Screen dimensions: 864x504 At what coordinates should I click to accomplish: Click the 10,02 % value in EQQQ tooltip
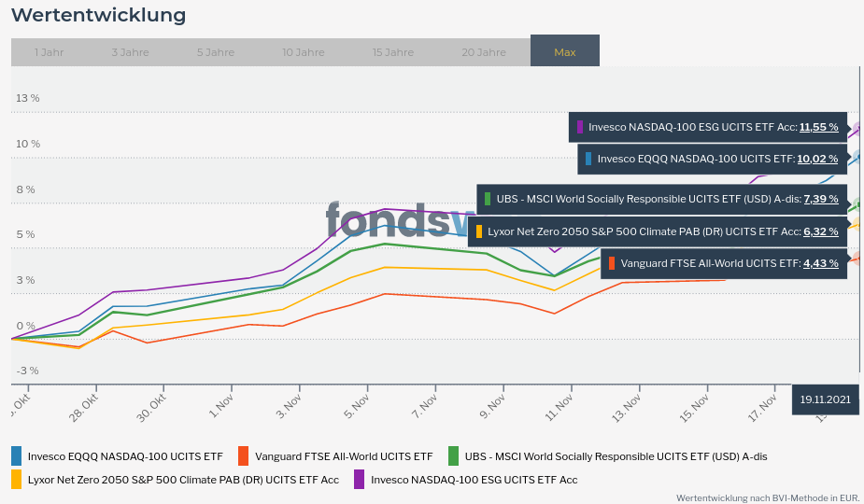point(817,159)
